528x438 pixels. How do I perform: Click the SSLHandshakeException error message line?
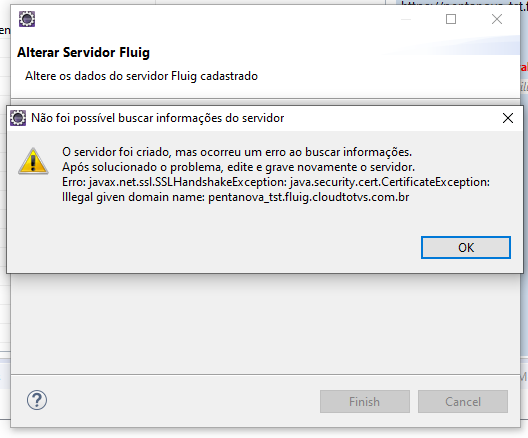coord(276,182)
